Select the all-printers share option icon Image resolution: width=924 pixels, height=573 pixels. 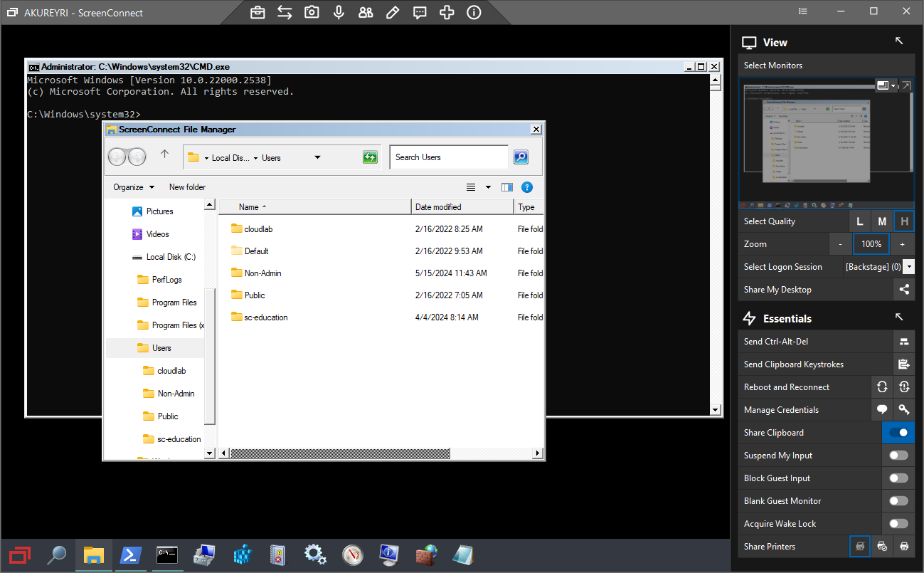tap(904, 547)
